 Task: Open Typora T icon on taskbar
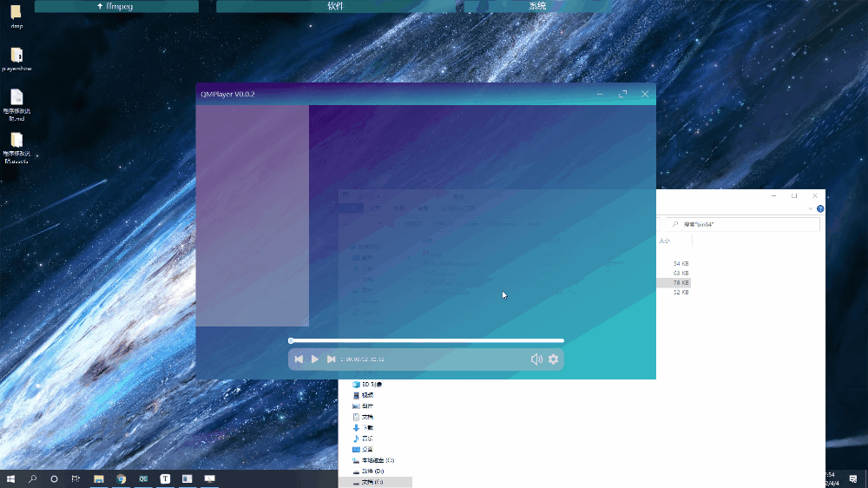click(165, 478)
